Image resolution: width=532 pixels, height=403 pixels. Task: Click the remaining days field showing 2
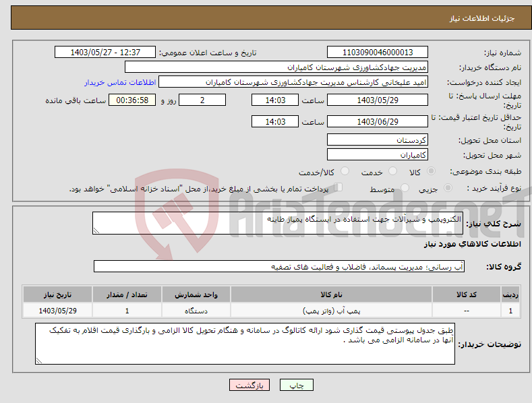(x=202, y=100)
